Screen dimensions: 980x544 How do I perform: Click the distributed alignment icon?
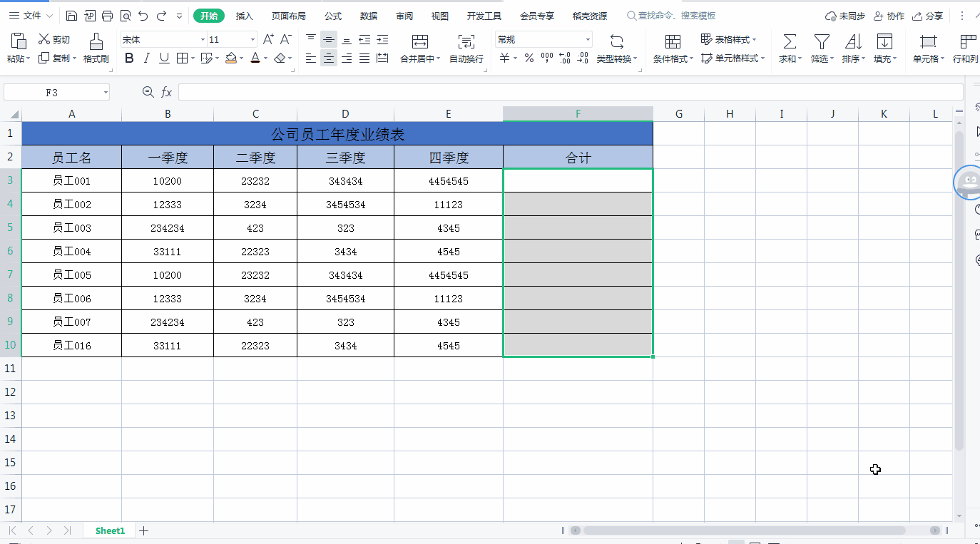(x=382, y=58)
